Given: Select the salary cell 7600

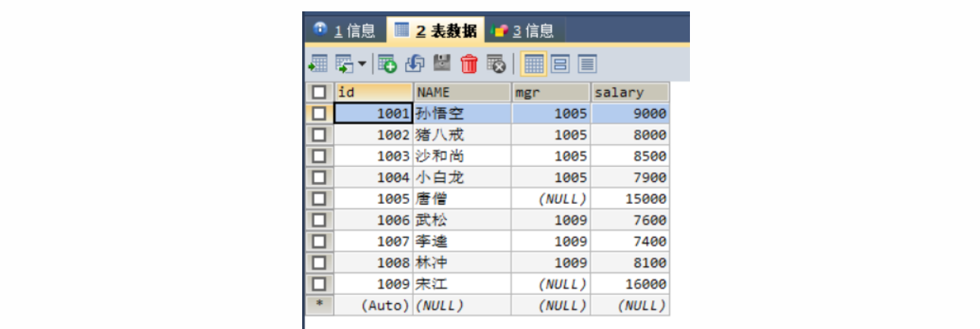Looking at the screenshot, I should pos(630,220).
